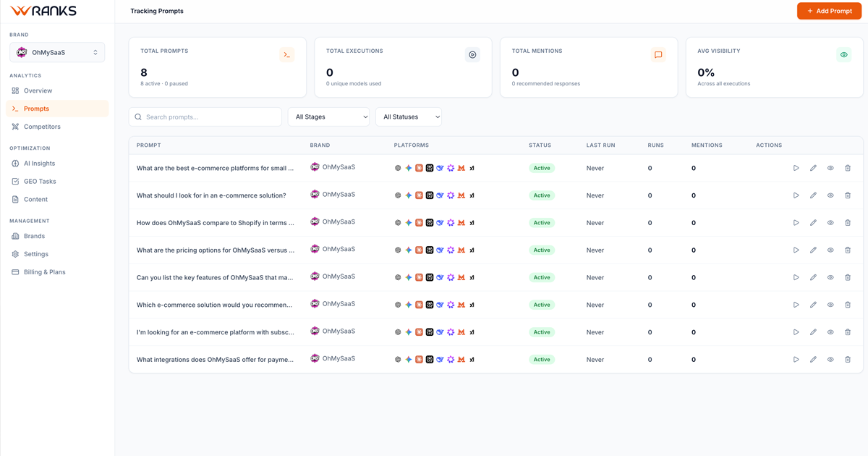Edit the pricing options prompt
This screenshot has width=868, height=456.
(x=813, y=250)
